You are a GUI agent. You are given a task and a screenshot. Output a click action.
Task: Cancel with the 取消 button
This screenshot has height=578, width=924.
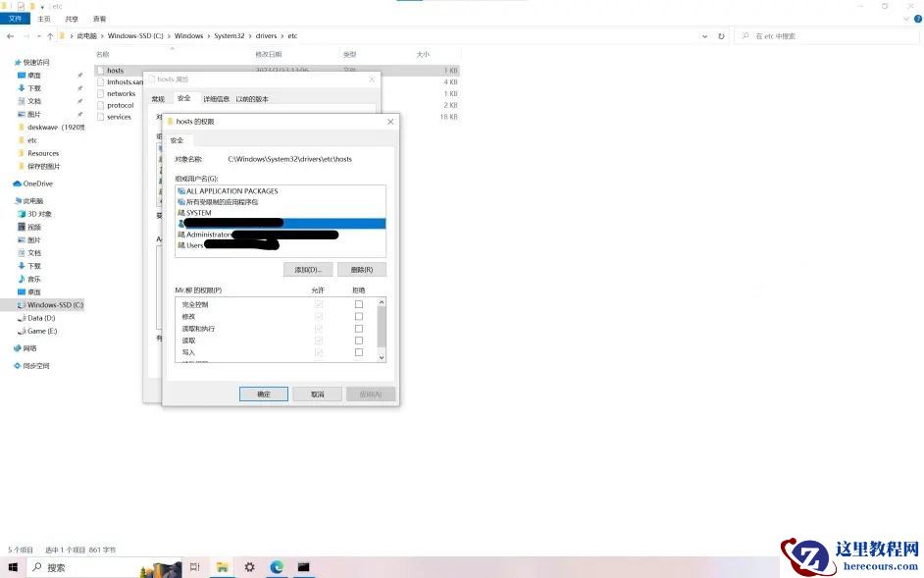(x=318, y=394)
